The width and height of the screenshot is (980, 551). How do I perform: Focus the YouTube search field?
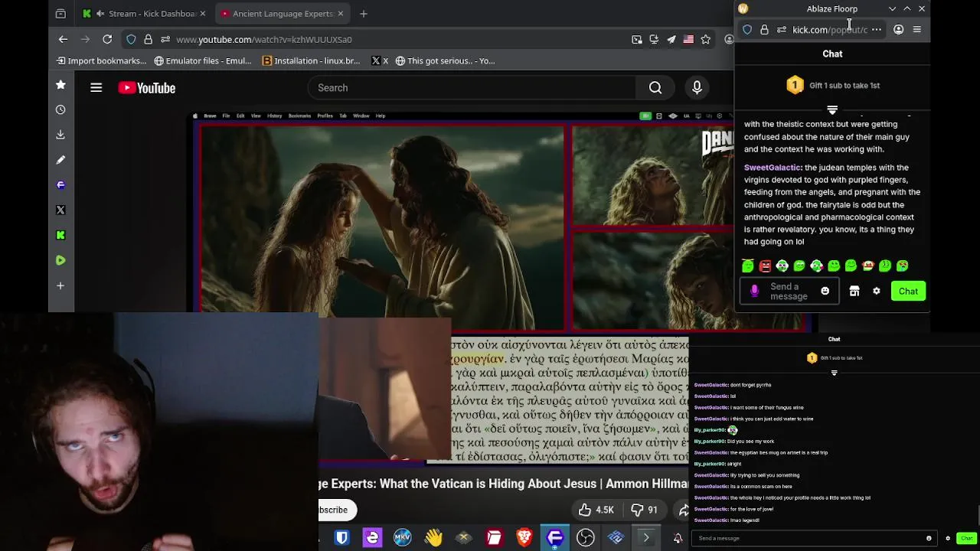point(473,88)
